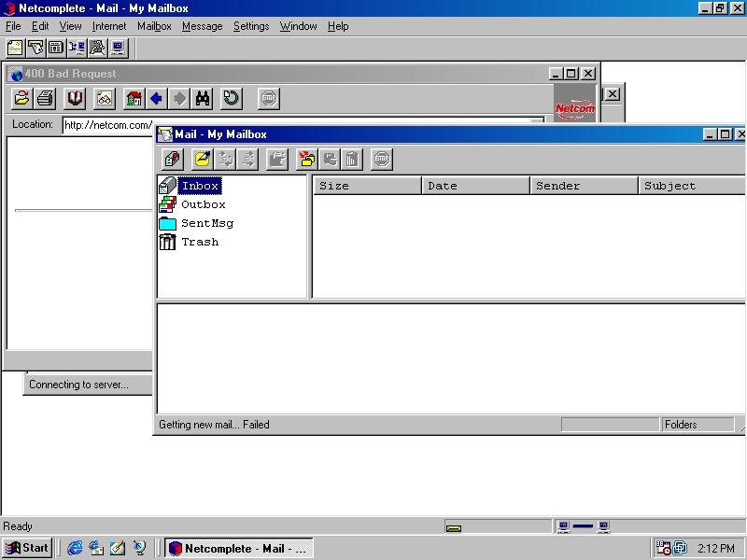Click the Get New Mail mailbox icon

(173, 160)
